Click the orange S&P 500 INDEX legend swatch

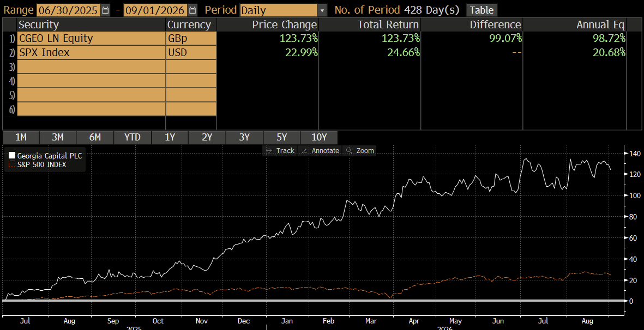pyautogui.click(x=12, y=165)
